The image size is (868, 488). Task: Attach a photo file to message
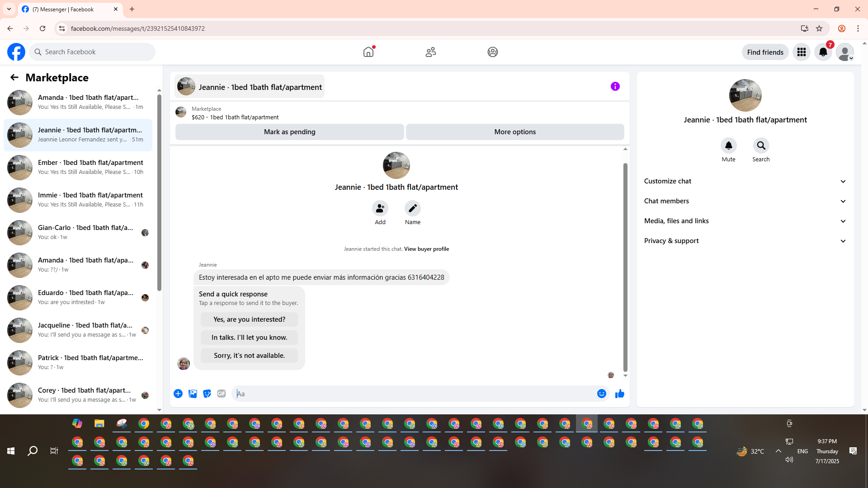(x=193, y=394)
